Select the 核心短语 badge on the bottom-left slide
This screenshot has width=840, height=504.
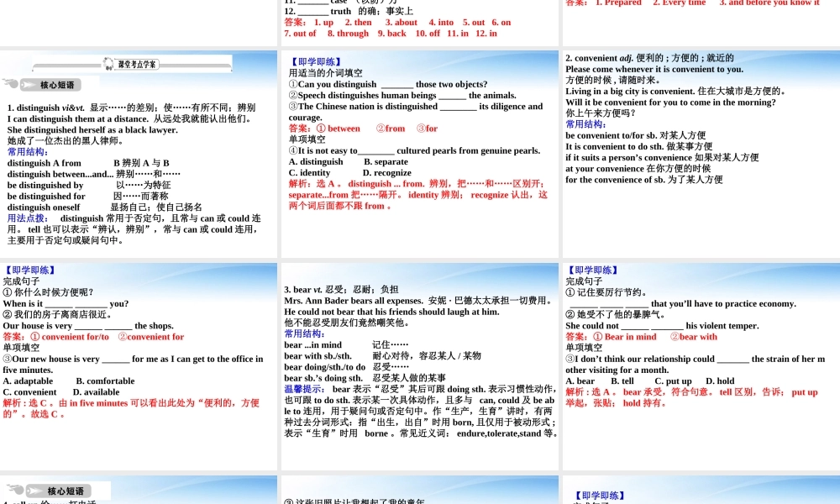pos(59,491)
